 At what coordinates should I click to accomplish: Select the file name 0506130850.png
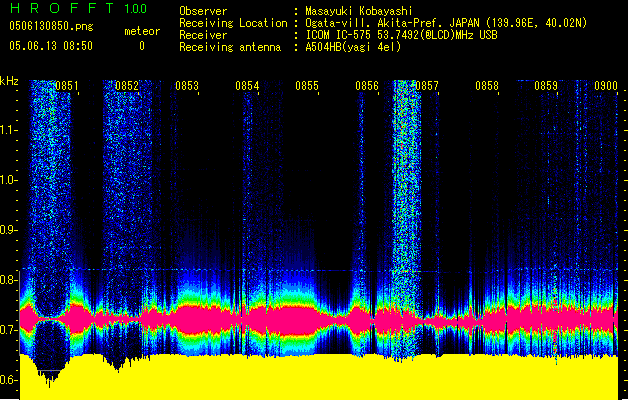point(51,27)
